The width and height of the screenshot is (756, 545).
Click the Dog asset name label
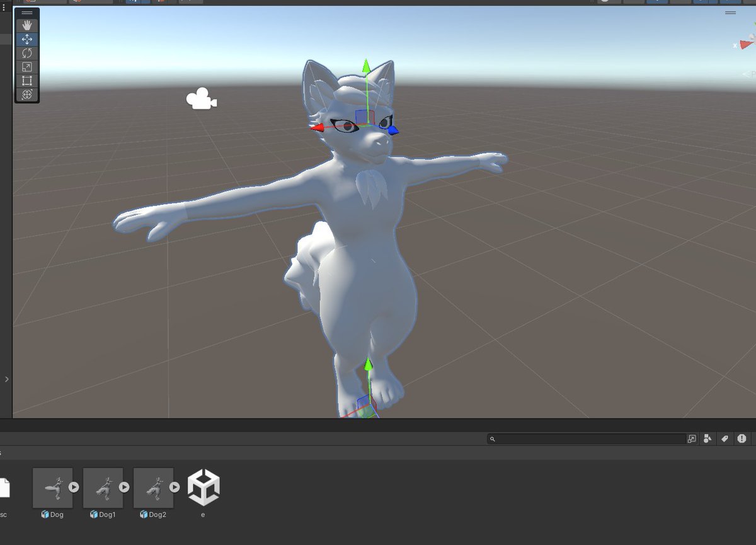(57, 515)
